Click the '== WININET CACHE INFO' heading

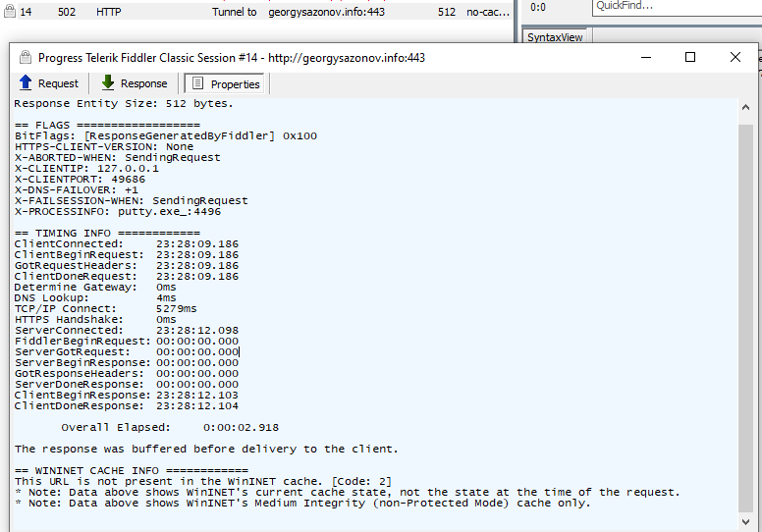pos(132,471)
